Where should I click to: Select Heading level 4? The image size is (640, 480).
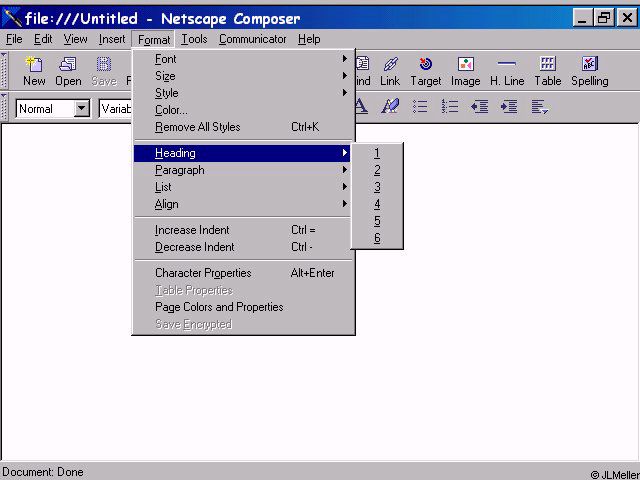[x=377, y=204]
